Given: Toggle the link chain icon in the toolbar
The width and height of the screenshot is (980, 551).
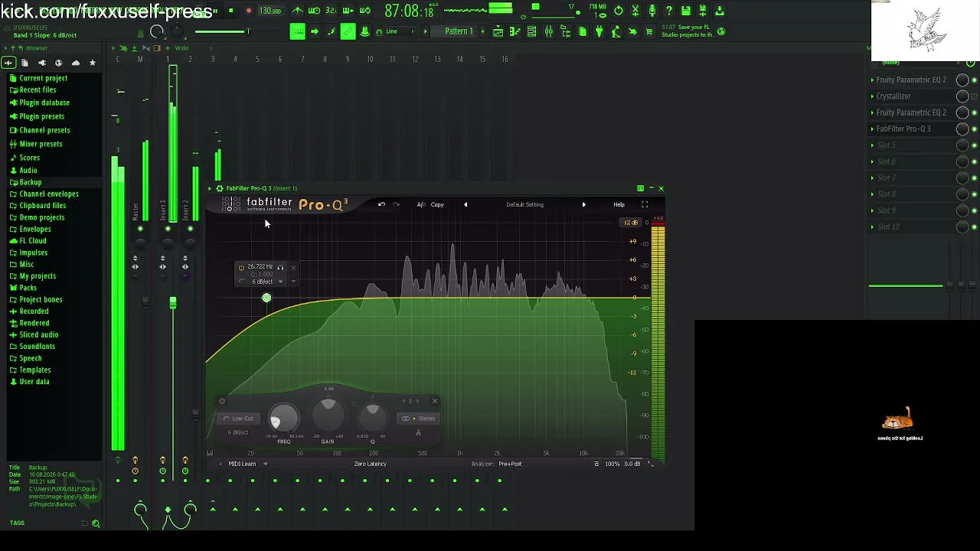Looking at the screenshot, I should (x=348, y=31).
